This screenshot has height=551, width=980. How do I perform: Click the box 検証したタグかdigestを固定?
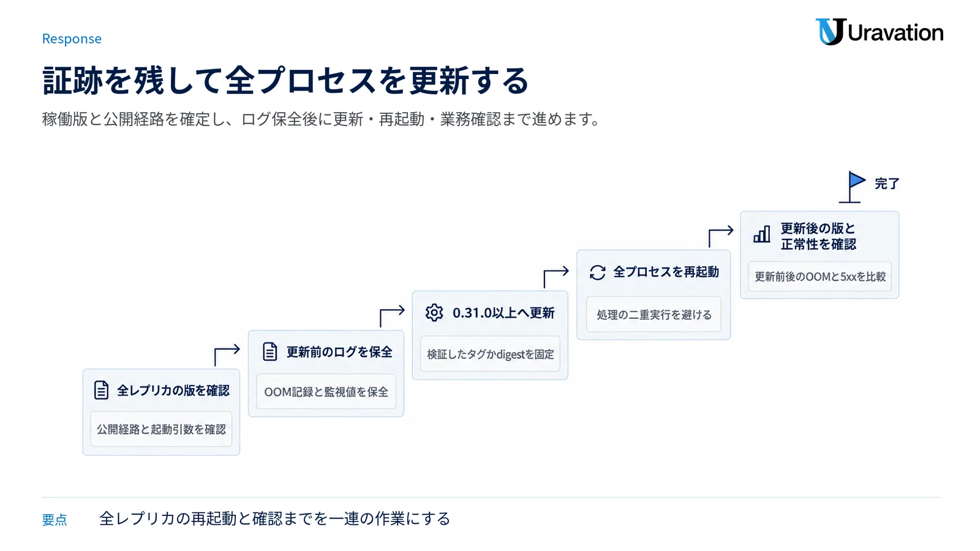pos(490,354)
